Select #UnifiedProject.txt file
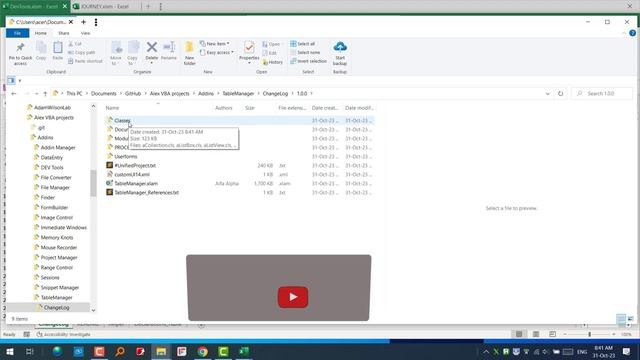The image size is (640, 360). click(x=135, y=165)
